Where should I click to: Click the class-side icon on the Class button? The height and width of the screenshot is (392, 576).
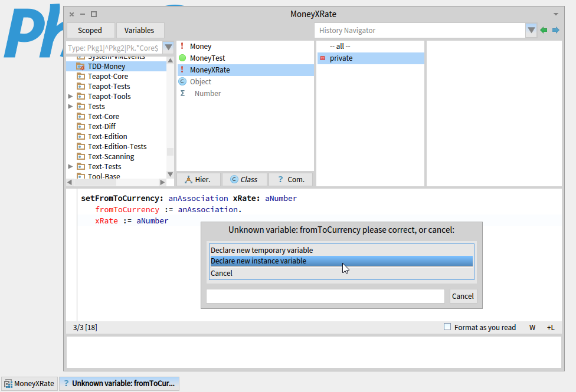(x=234, y=179)
